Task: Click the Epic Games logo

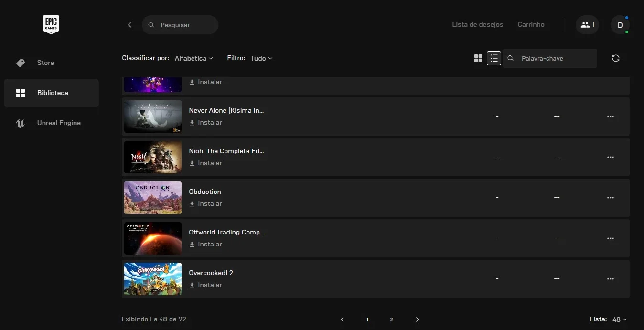Action: [51, 24]
